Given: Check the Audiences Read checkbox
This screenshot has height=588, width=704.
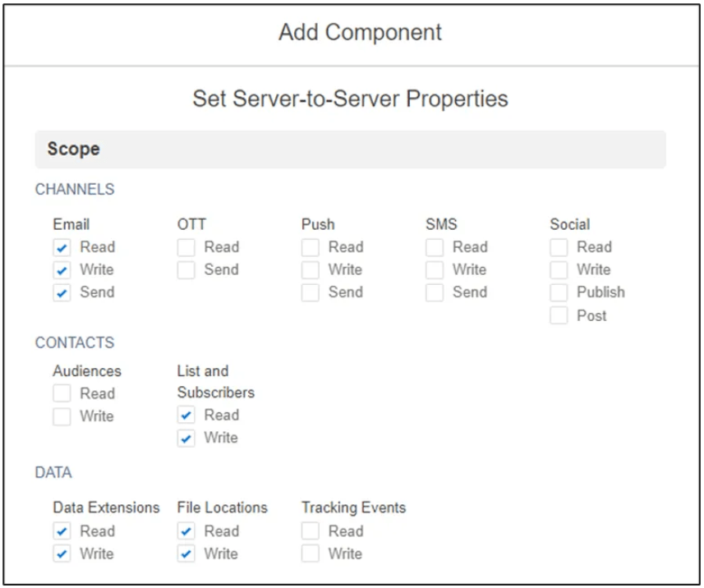Looking at the screenshot, I should 62,393.
